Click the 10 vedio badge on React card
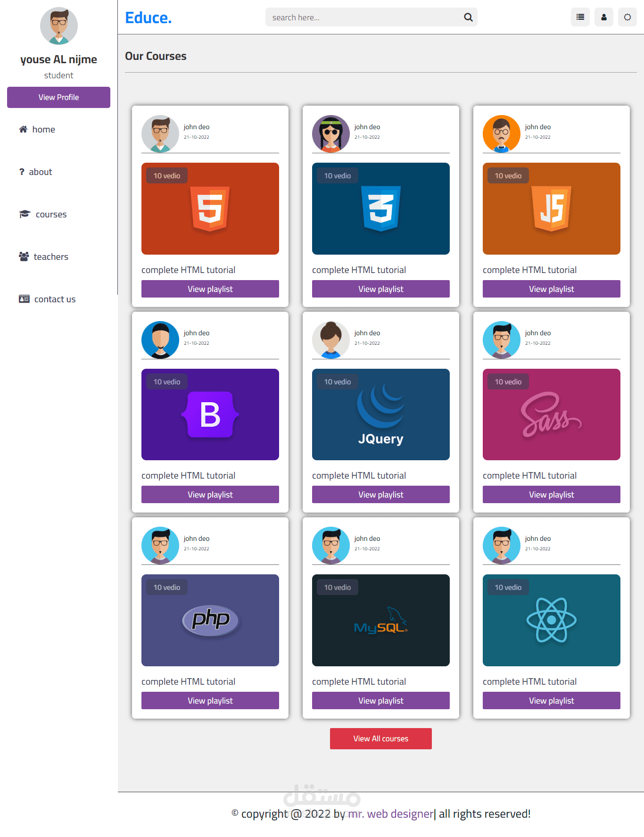 pos(508,588)
